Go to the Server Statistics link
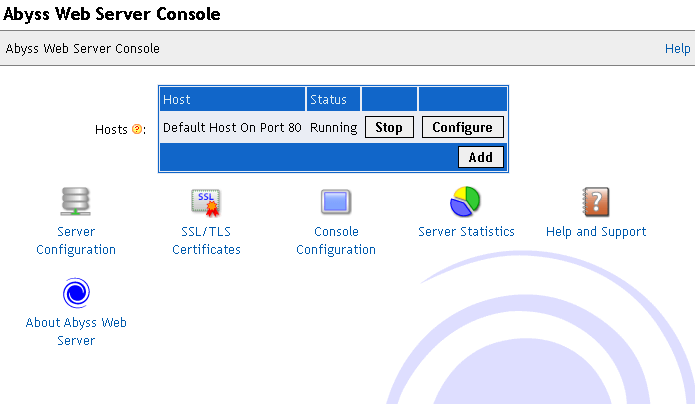Viewport: 695px width, 404px height. (x=466, y=231)
